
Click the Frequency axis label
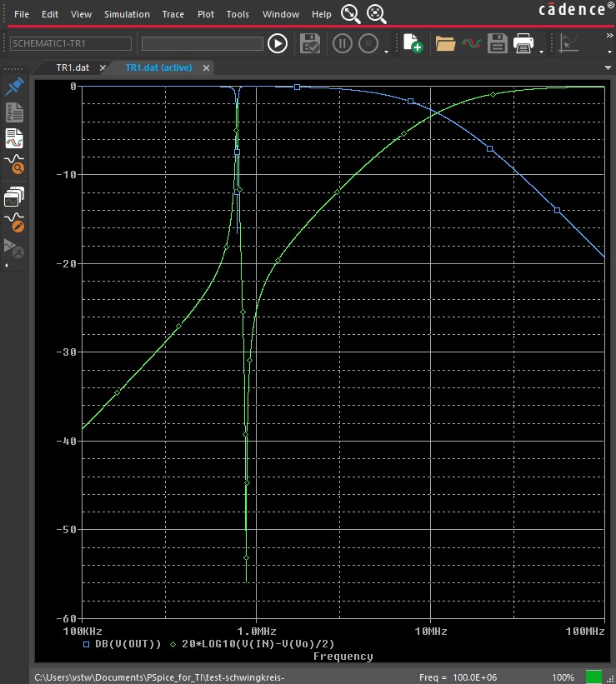tap(343, 657)
